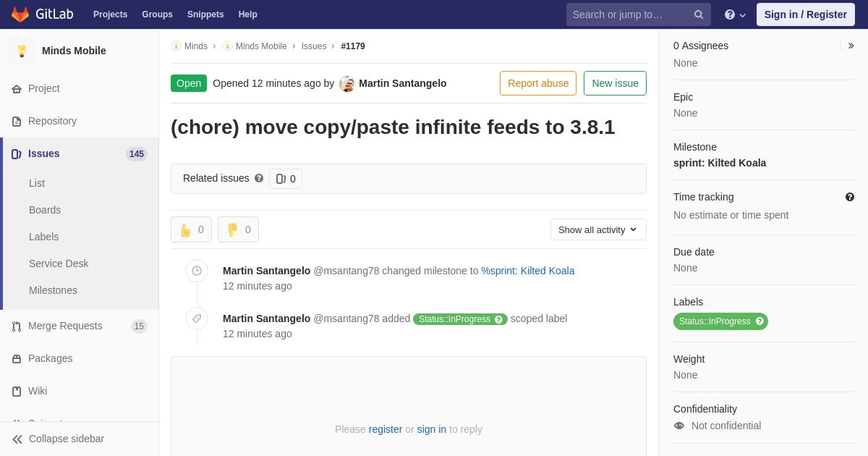Open Martin Santangelo's avatar
The image size is (868, 456).
tap(347, 83)
